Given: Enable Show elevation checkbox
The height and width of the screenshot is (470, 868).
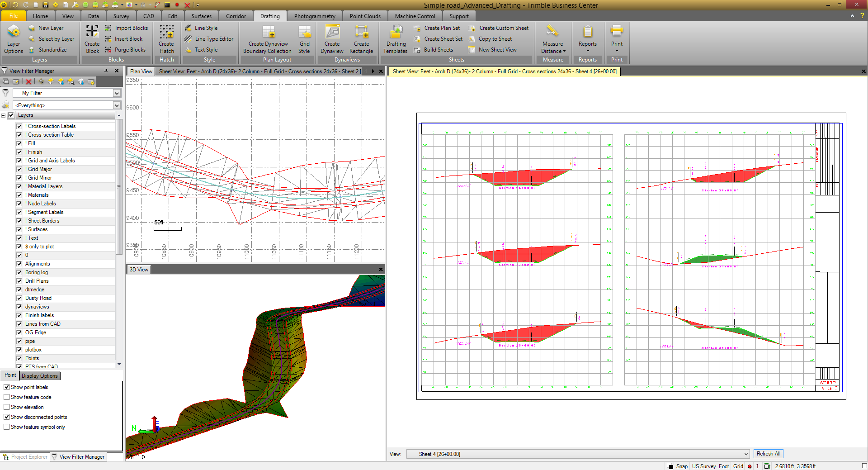Looking at the screenshot, I should click(7, 407).
